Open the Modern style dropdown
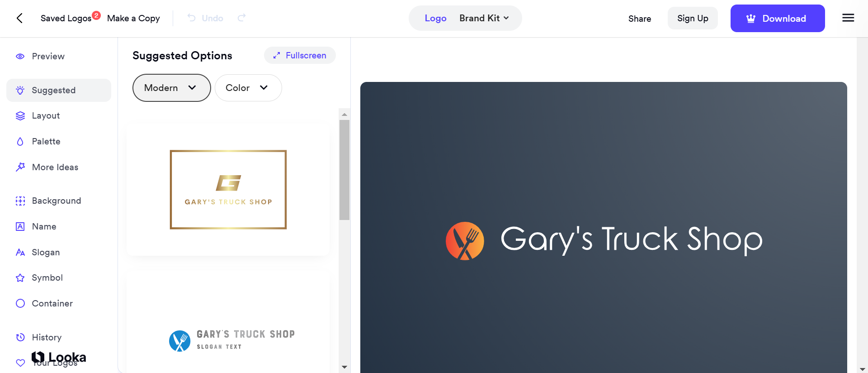868x373 pixels. (x=172, y=88)
